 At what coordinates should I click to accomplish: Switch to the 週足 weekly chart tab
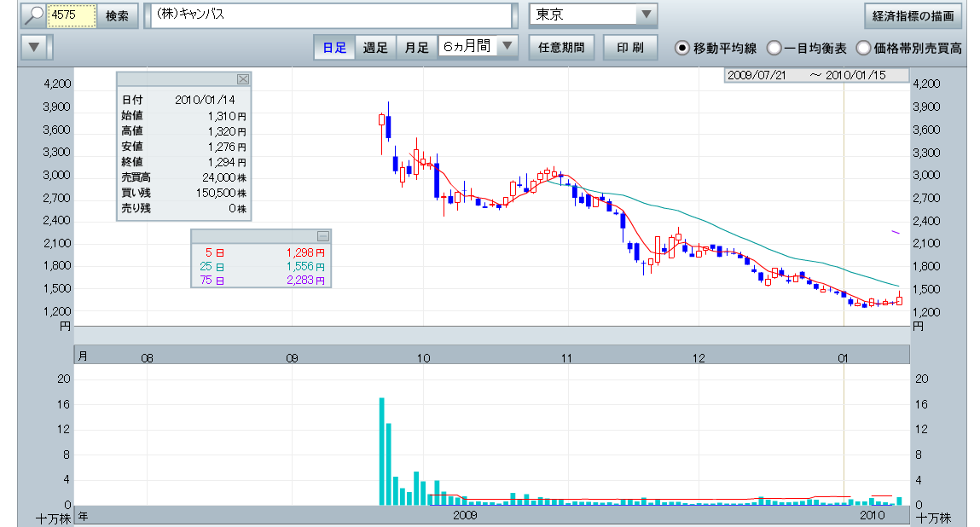(x=375, y=48)
